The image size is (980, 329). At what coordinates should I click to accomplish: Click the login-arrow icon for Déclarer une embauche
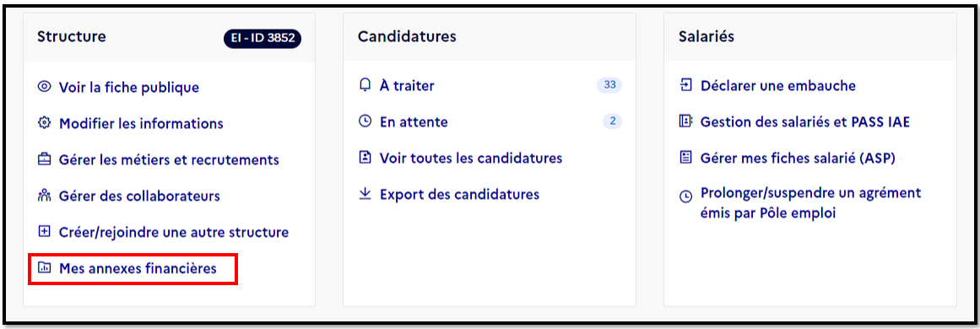click(685, 85)
